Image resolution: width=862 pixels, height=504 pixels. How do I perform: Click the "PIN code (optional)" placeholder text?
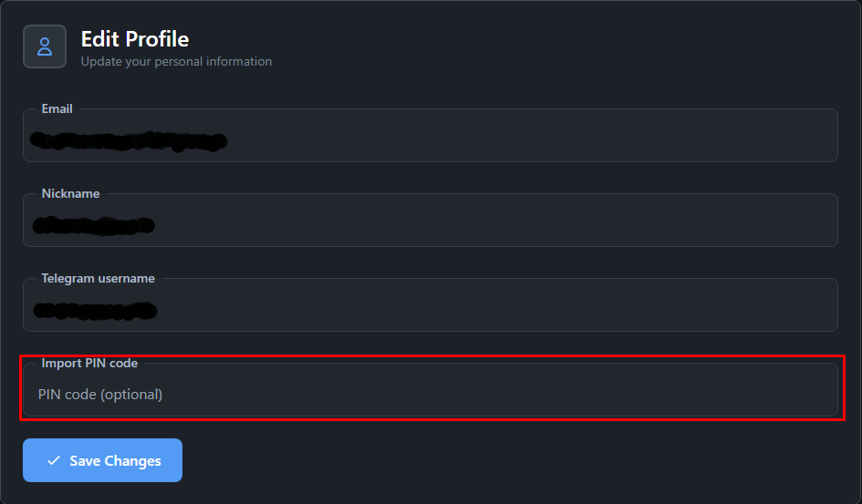coord(100,395)
